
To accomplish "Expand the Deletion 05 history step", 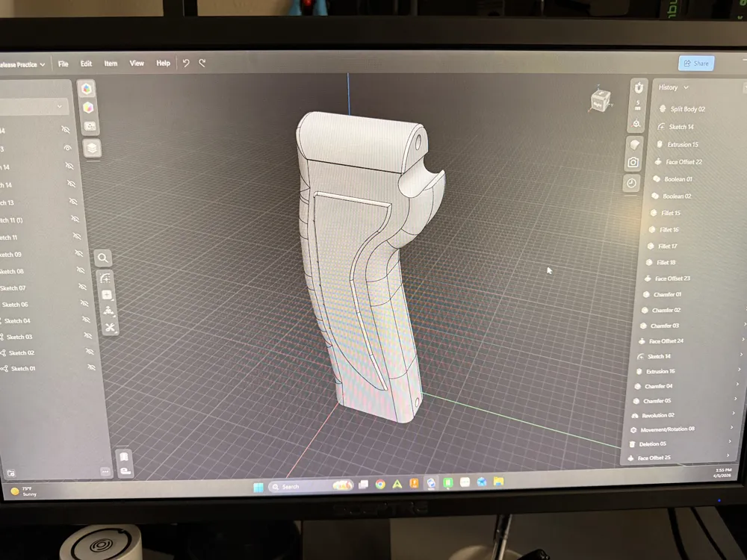I will click(730, 441).
